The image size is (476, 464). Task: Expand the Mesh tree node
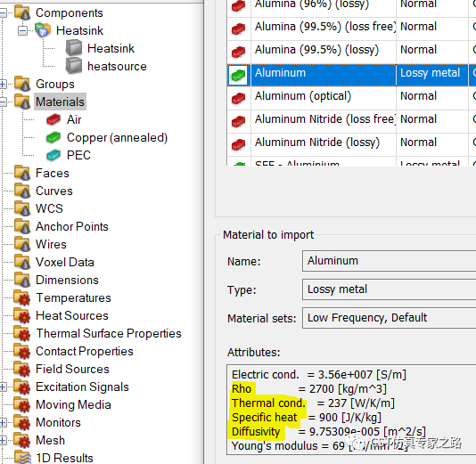click(x=3, y=440)
